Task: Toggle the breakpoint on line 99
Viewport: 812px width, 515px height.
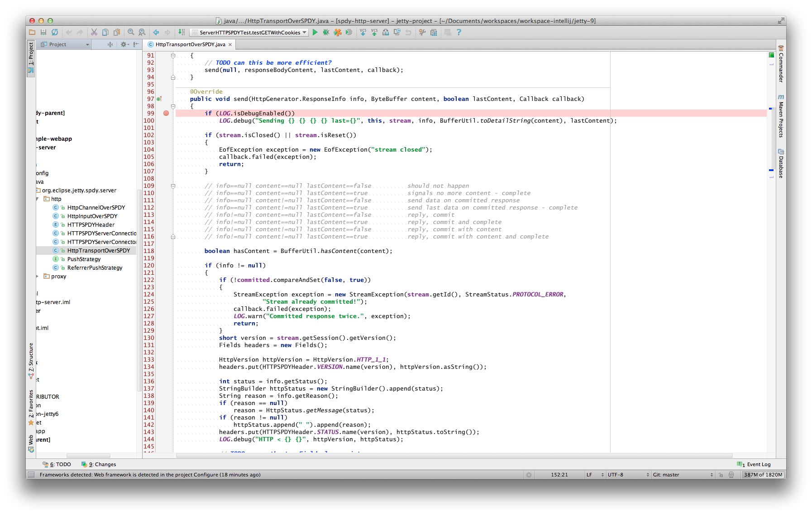Action: tap(166, 113)
